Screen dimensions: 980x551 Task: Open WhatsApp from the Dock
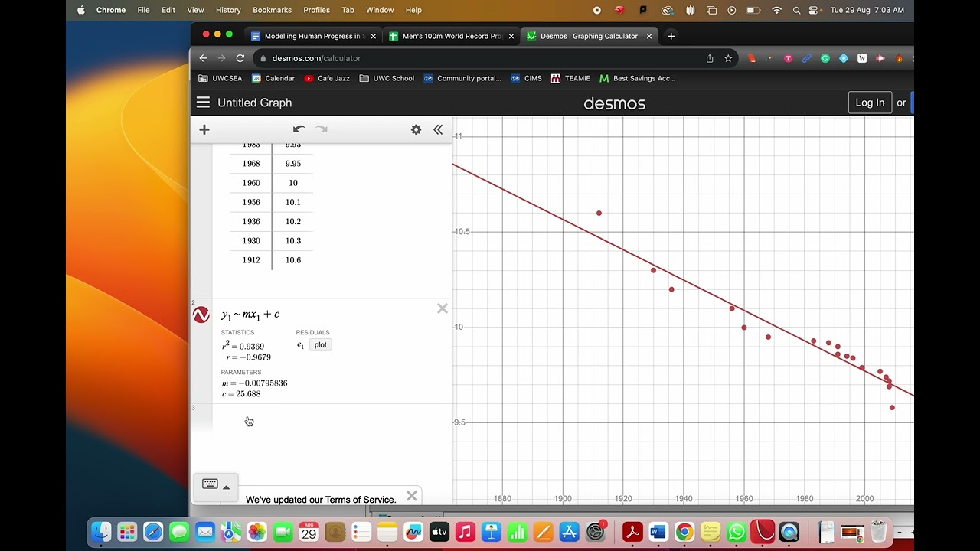click(x=737, y=531)
